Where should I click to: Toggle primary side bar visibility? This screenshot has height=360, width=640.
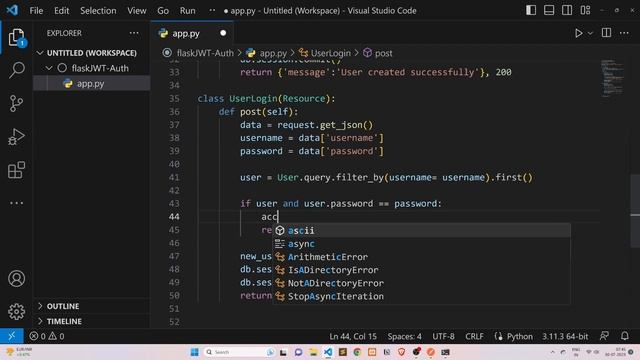[x=531, y=10]
